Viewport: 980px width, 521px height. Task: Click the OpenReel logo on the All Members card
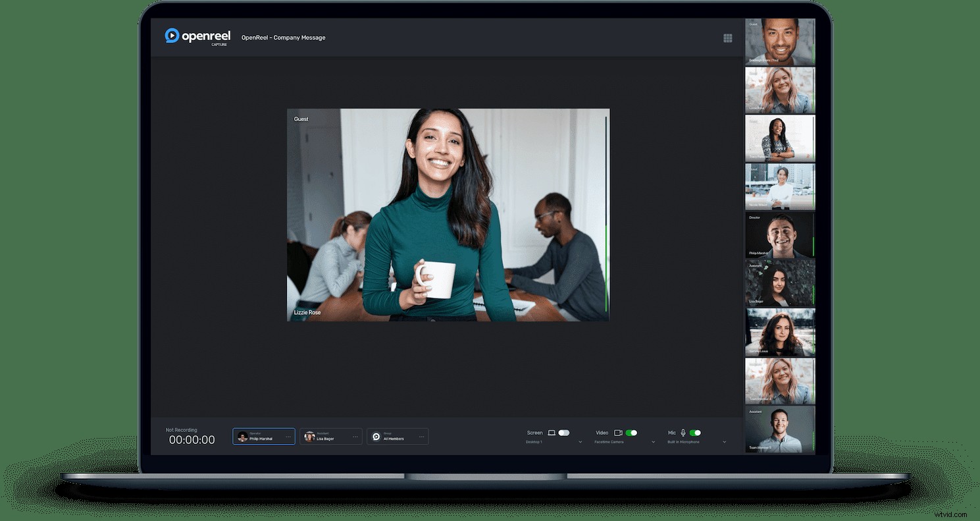[x=376, y=436]
